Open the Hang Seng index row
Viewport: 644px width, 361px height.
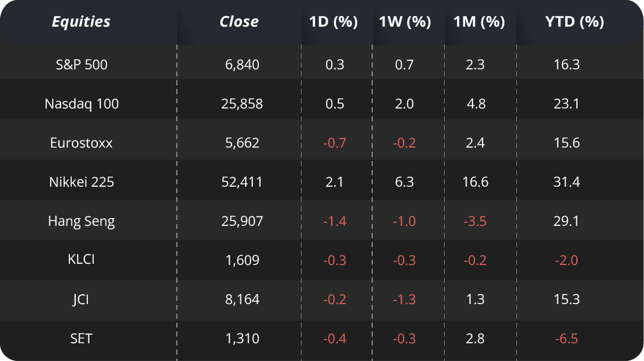coord(81,221)
